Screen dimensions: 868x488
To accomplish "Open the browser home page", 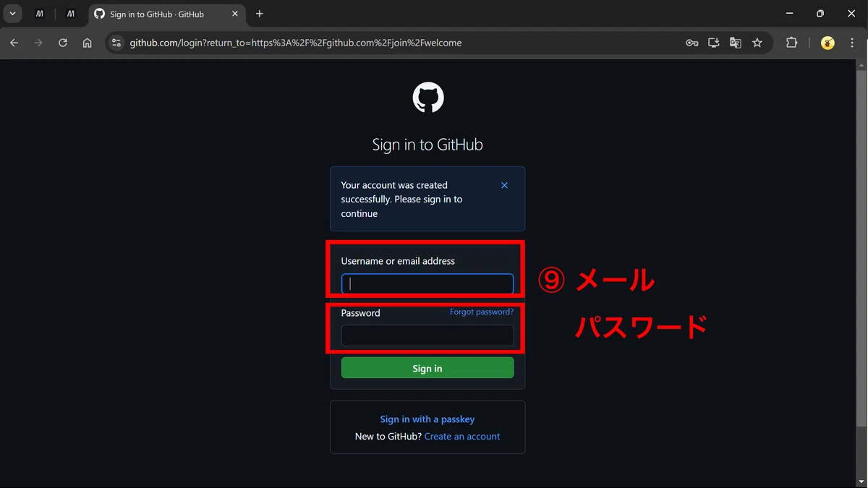I will pos(88,43).
